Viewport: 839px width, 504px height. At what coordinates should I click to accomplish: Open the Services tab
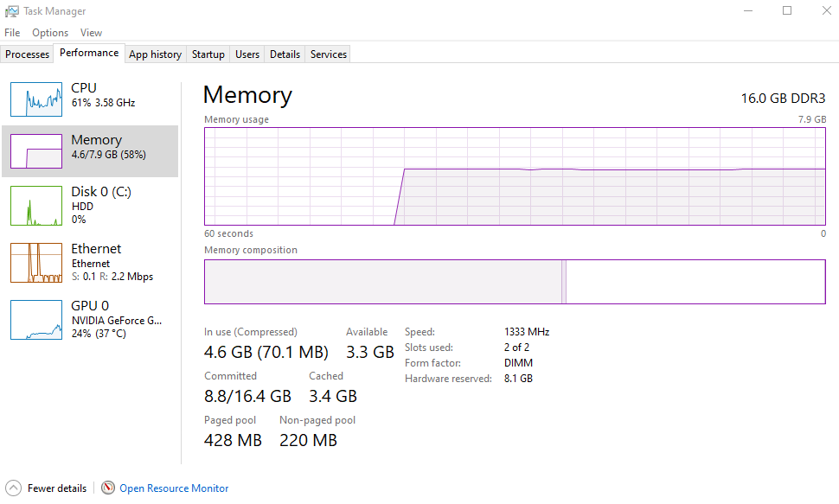[329, 54]
